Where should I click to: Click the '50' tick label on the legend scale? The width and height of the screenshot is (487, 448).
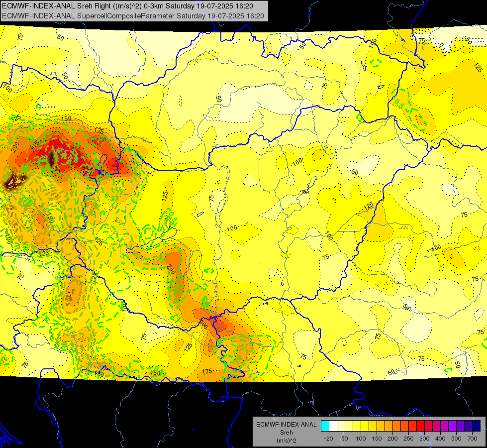[x=345, y=439]
